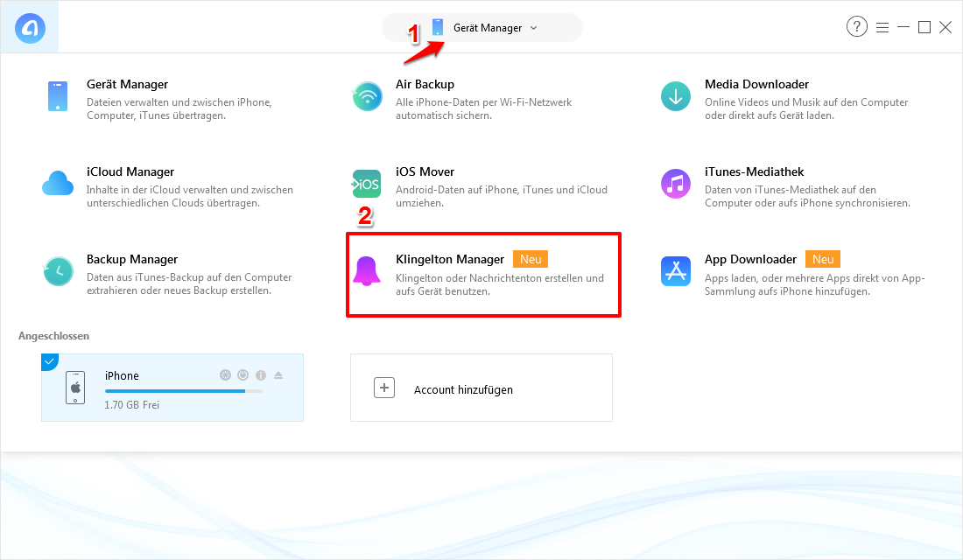Click Air Backup description about Wi-Fi-Netzwerk

pyautogui.click(x=484, y=108)
